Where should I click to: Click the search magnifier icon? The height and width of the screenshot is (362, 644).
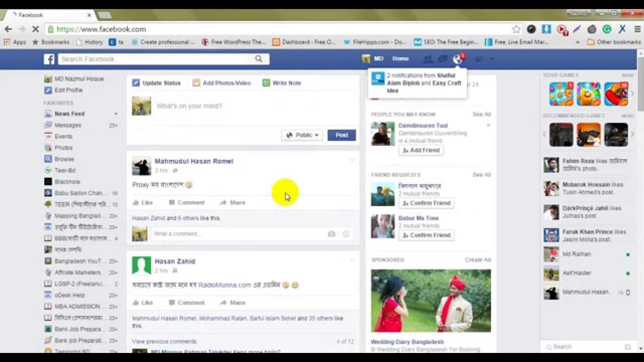click(259, 59)
